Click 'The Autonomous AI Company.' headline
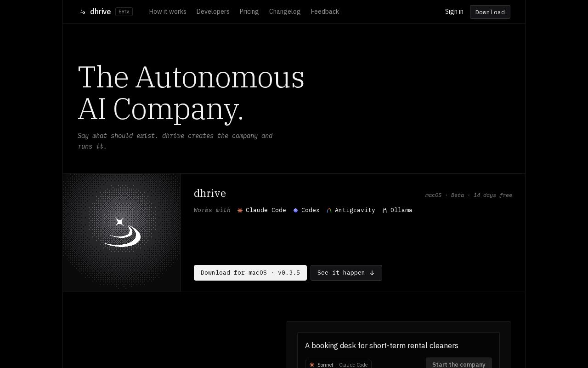Screen dimensions: 588x368 click(191, 93)
